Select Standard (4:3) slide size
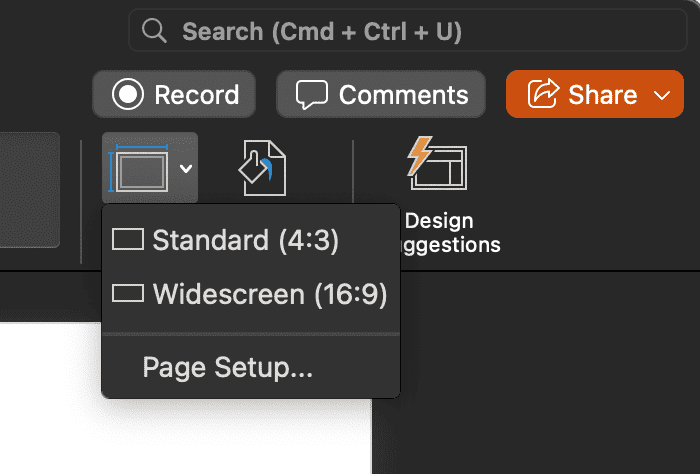The width and height of the screenshot is (700, 474). coord(246,240)
